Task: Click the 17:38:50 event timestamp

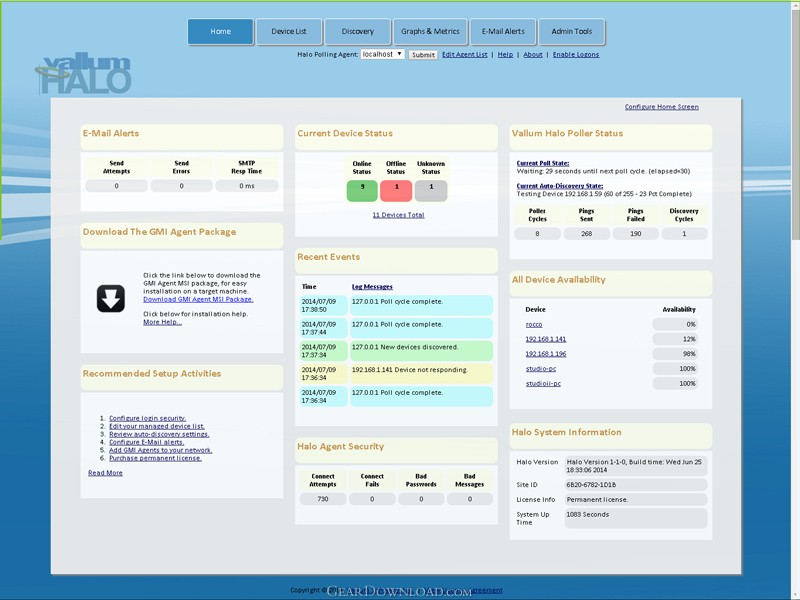Action: point(323,305)
